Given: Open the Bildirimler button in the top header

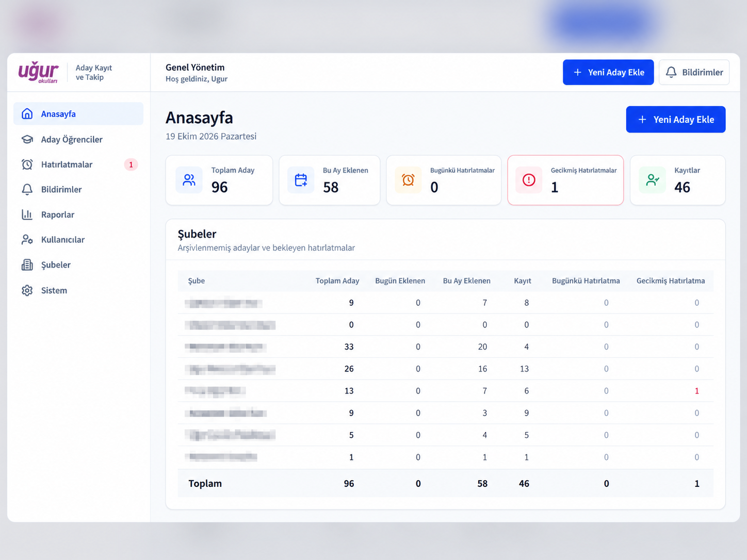Looking at the screenshot, I should (x=694, y=72).
